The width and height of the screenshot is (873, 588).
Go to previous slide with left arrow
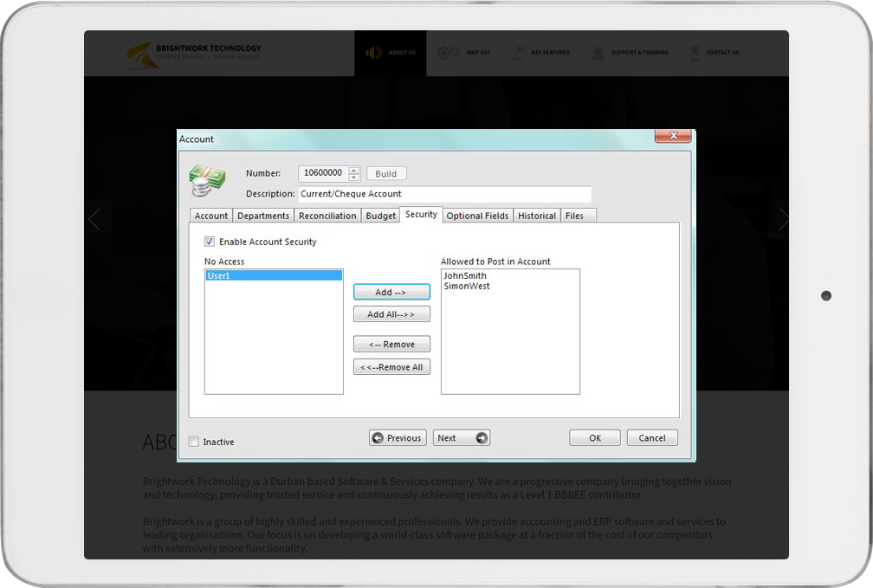pyautogui.click(x=94, y=220)
